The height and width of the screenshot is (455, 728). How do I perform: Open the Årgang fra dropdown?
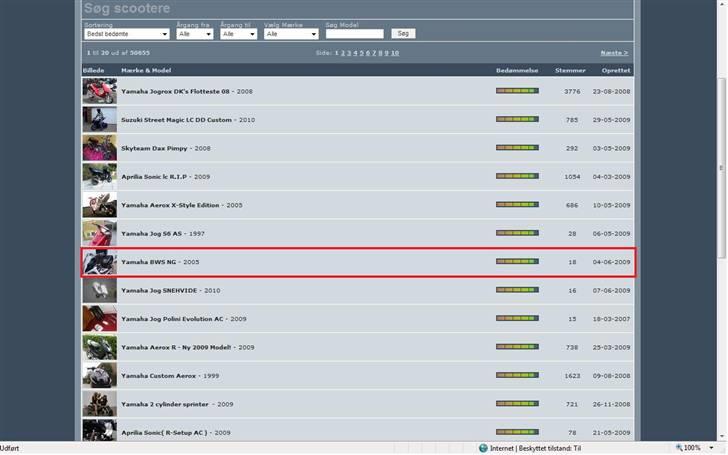tap(195, 34)
